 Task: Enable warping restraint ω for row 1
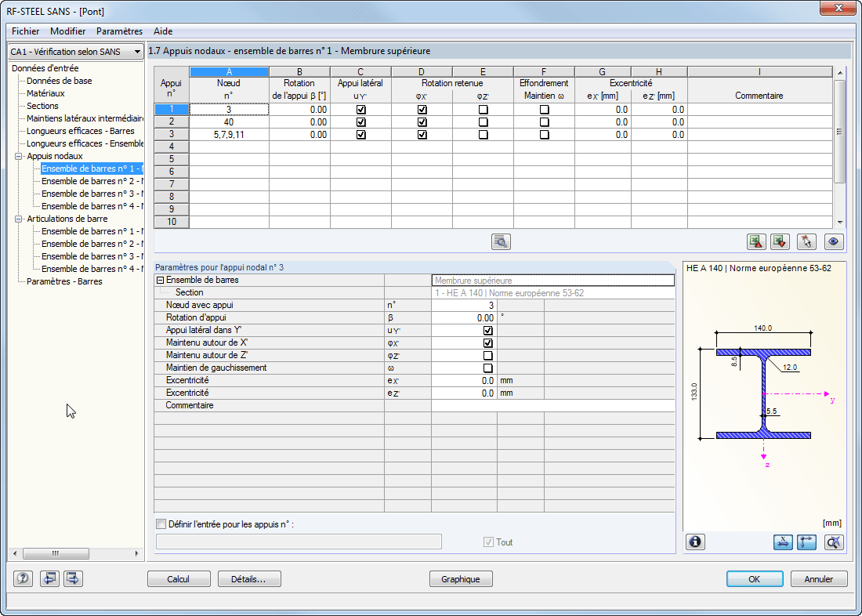point(544,110)
